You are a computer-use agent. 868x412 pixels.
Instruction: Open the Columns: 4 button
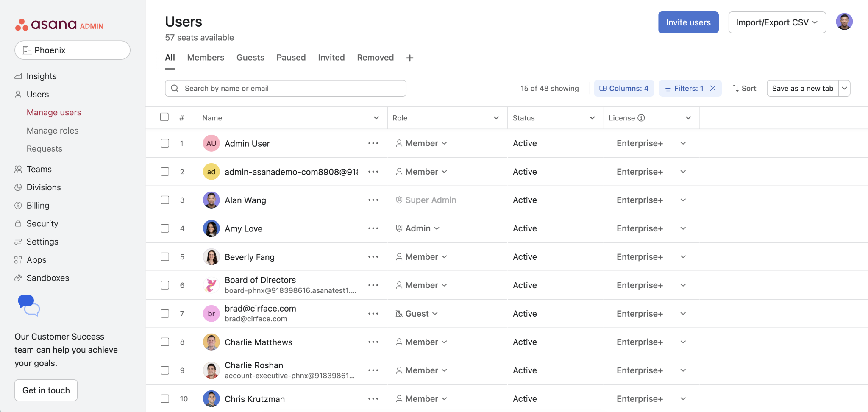pyautogui.click(x=624, y=88)
